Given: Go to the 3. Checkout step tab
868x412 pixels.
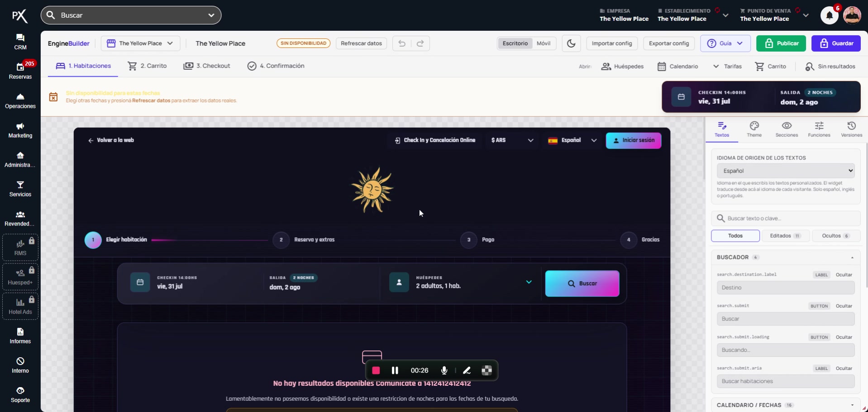Looking at the screenshot, I should pos(207,66).
